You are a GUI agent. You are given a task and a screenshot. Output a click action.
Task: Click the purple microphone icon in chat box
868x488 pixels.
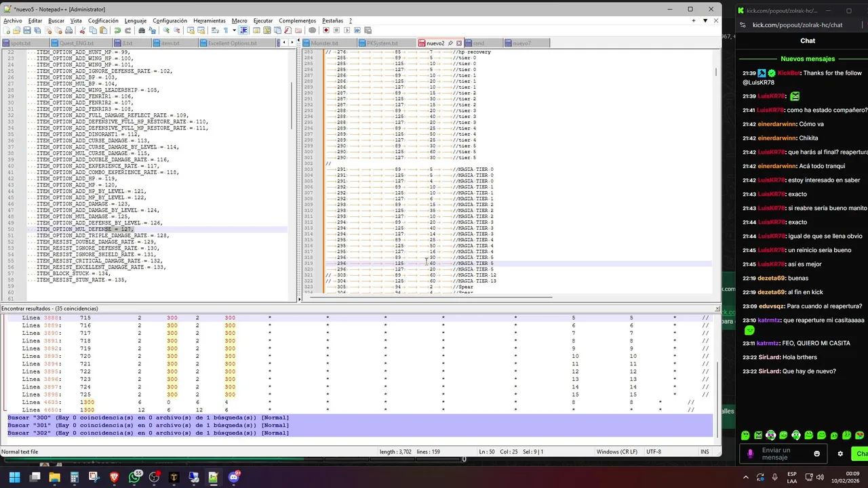[750, 453]
